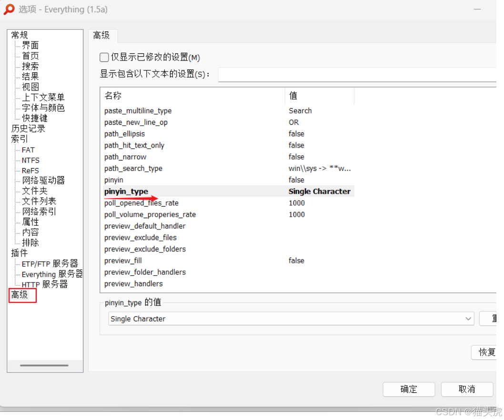Select the pinyin_type setting row
This screenshot has height=420, width=504.
[x=229, y=191]
